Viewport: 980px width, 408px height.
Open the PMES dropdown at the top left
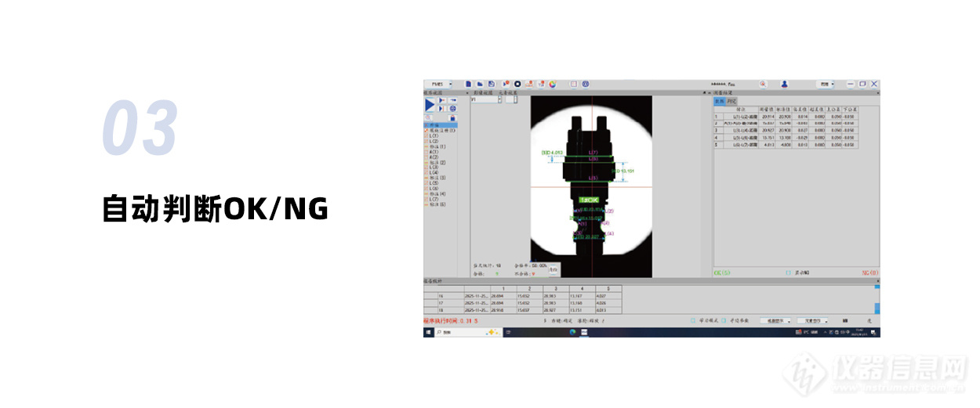click(x=439, y=84)
